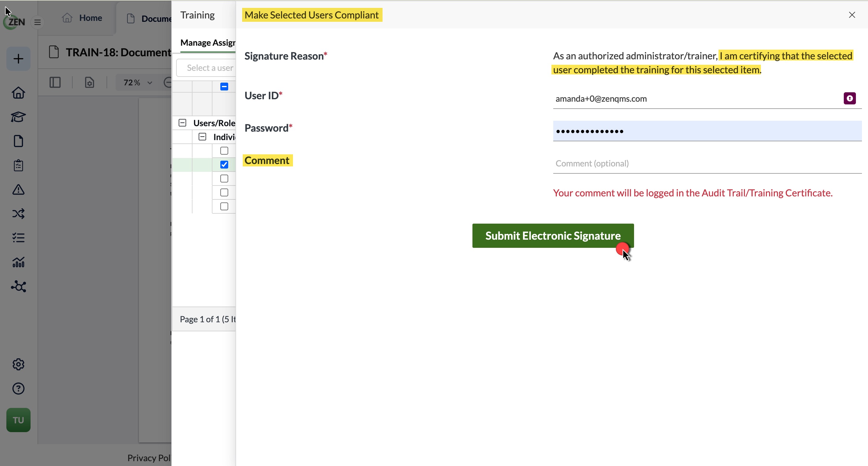
Task: Check the fourth individual user checkbox
Action: (224, 192)
